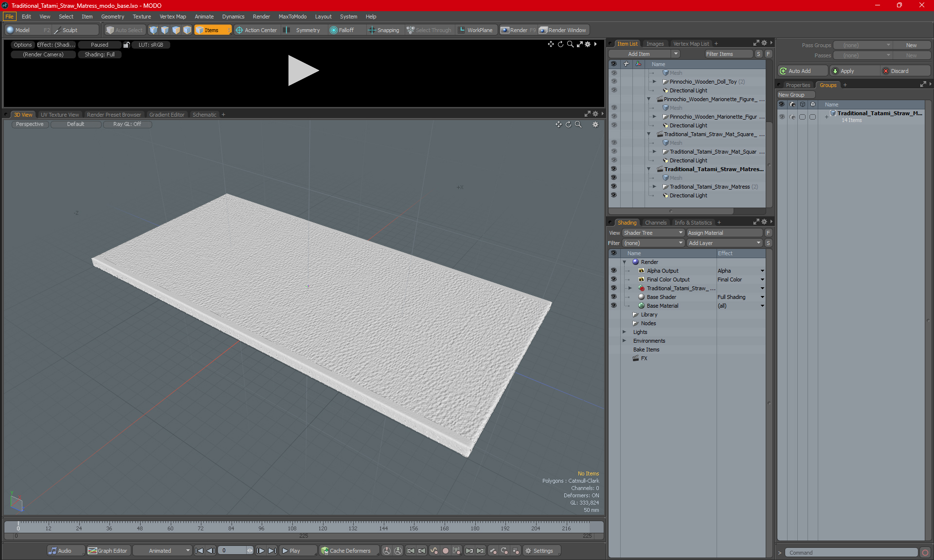934x560 pixels.
Task: Switch to UV Texture View tab
Action: click(60, 115)
